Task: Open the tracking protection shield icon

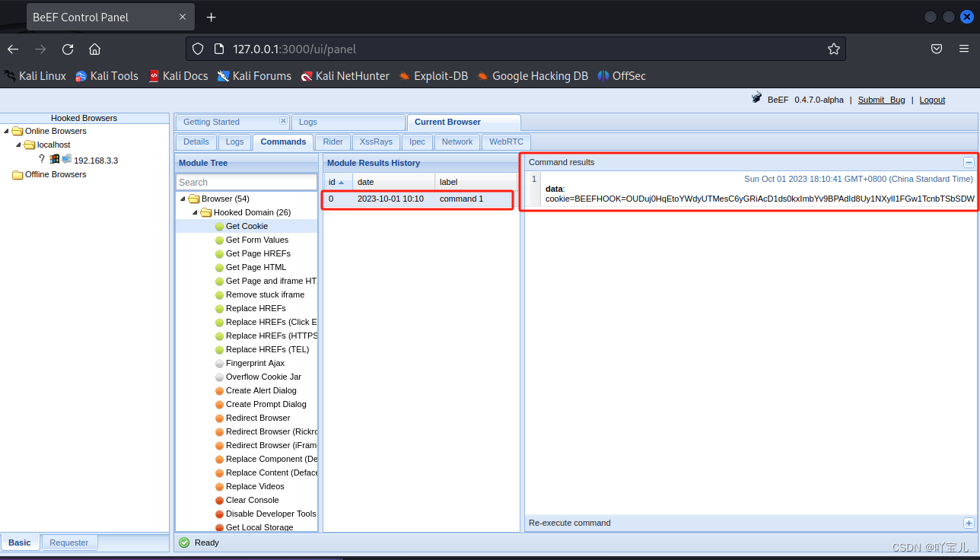Action: tap(197, 49)
